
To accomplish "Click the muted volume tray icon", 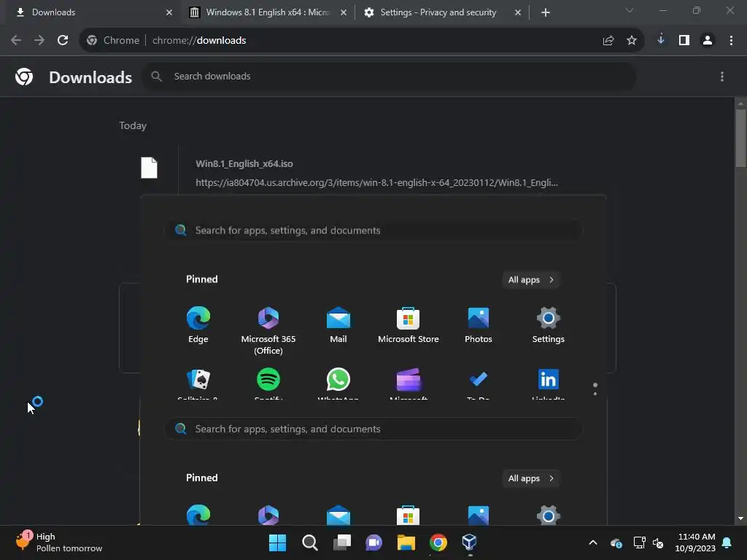I will [658, 542].
